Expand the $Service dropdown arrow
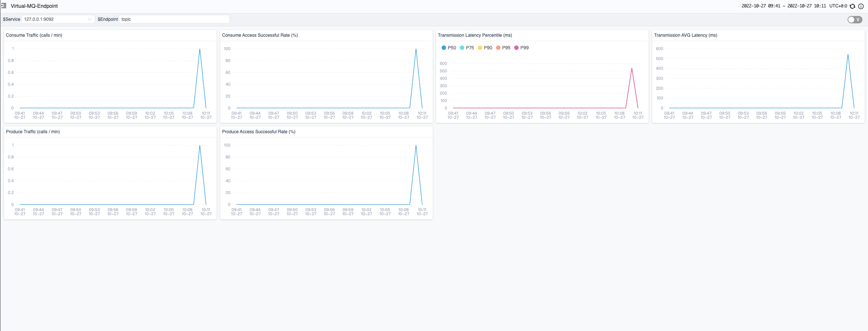868x331 pixels. (90, 19)
